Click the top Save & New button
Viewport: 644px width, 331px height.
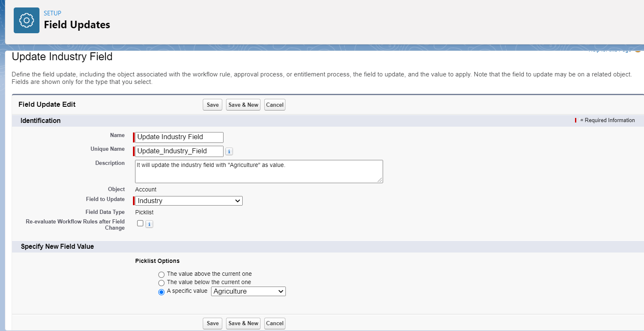(243, 105)
